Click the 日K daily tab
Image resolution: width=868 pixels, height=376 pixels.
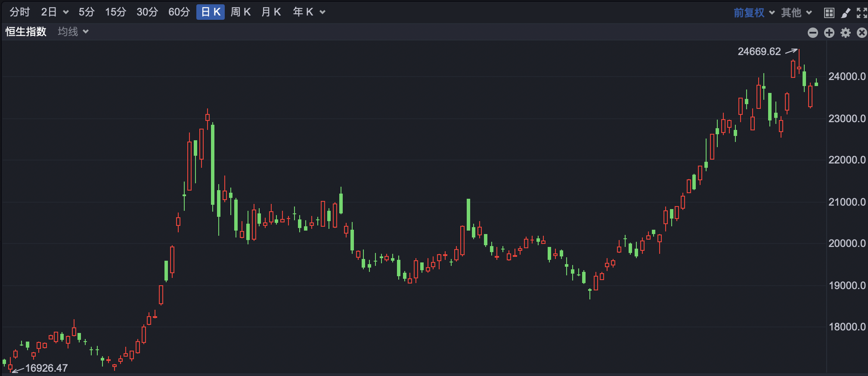click(x=211, y=12)
